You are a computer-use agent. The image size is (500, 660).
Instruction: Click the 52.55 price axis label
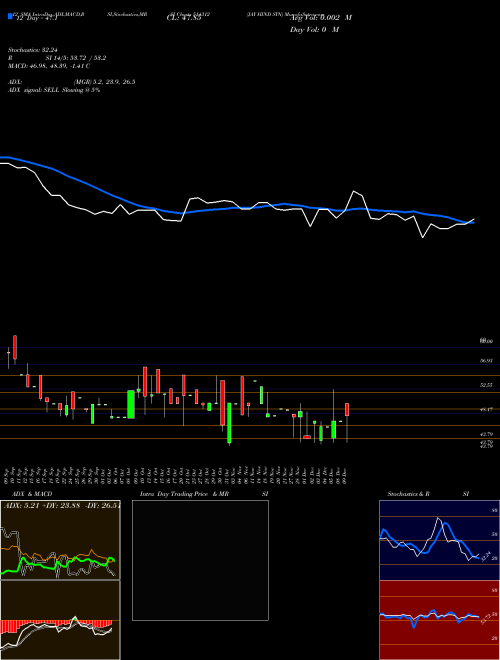coord(486,385)
